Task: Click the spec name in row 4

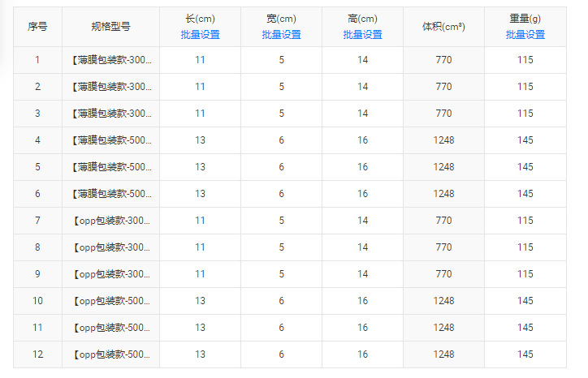Action: 111,140
